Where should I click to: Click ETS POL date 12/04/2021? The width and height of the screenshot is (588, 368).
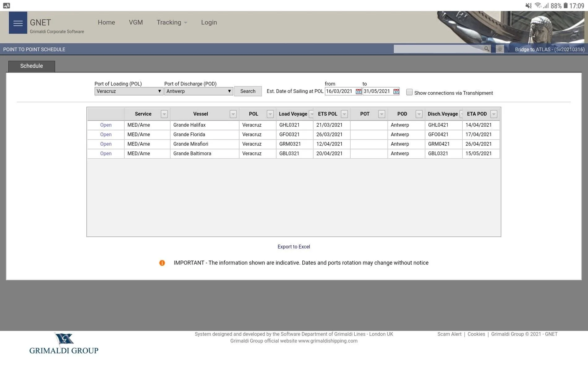click(x=332, y=144)
